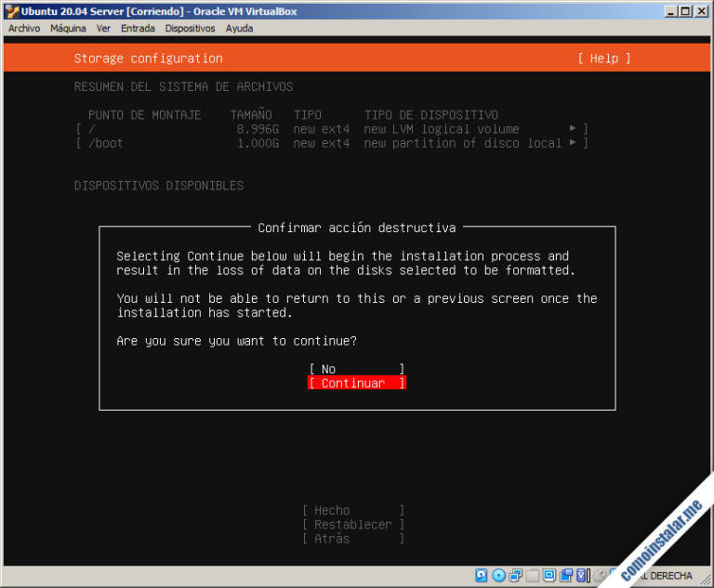Expand the root / LVM logical volume entry
The height and width of the screenshot is (588, 714).
(573, 129)
